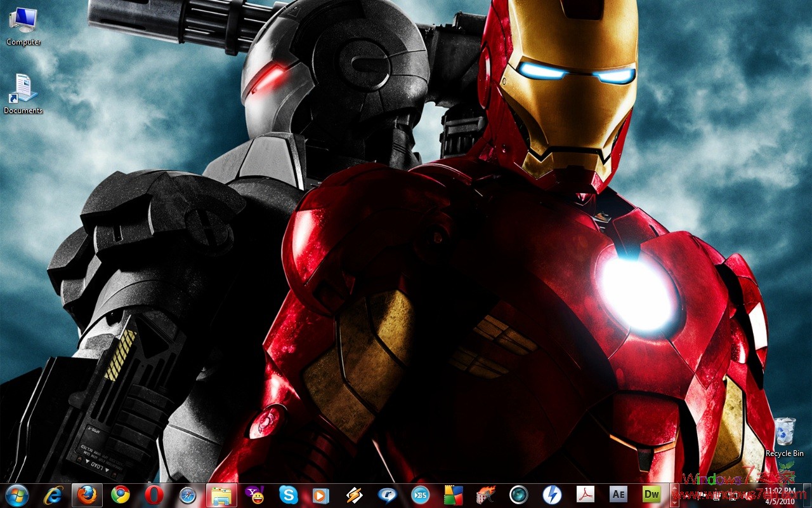Start Skype
812x508 pixels.
coord(289,495)
